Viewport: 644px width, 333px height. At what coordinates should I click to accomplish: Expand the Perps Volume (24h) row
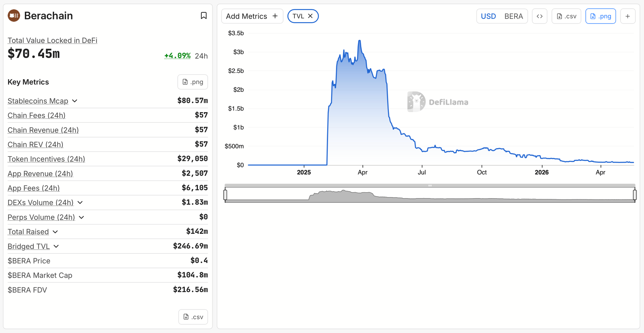81,217
